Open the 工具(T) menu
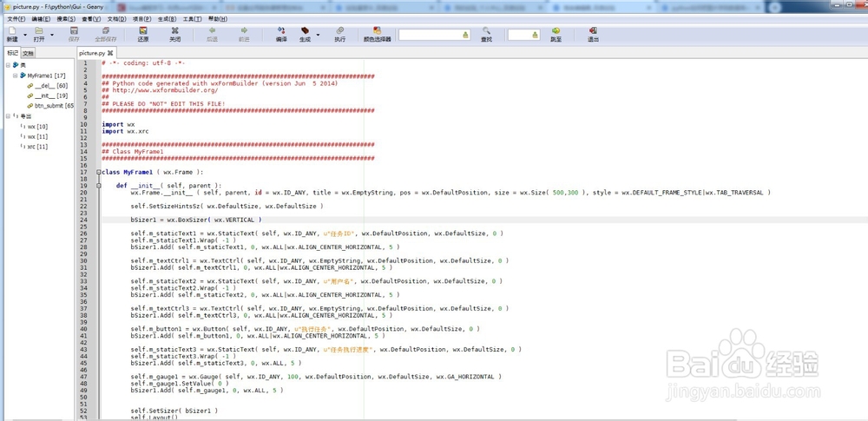The width and height of the screenshot is (868, 421). coord(192,19)
